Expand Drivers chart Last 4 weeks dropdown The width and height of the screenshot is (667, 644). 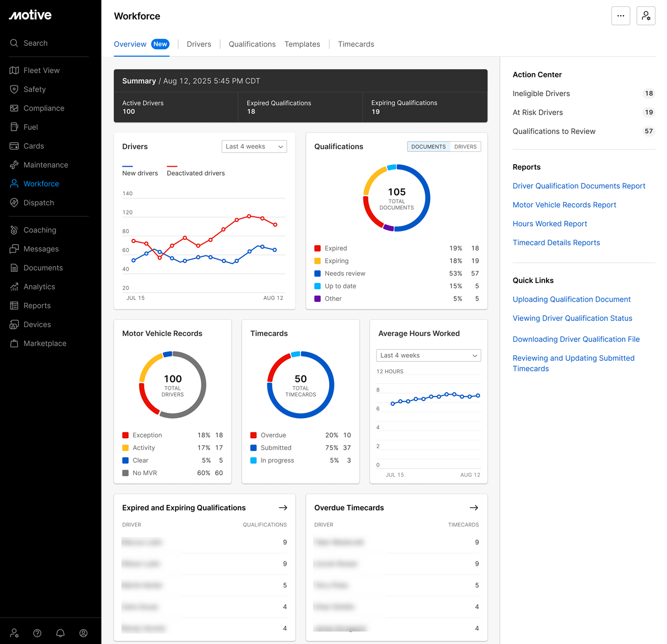point(254,147)
